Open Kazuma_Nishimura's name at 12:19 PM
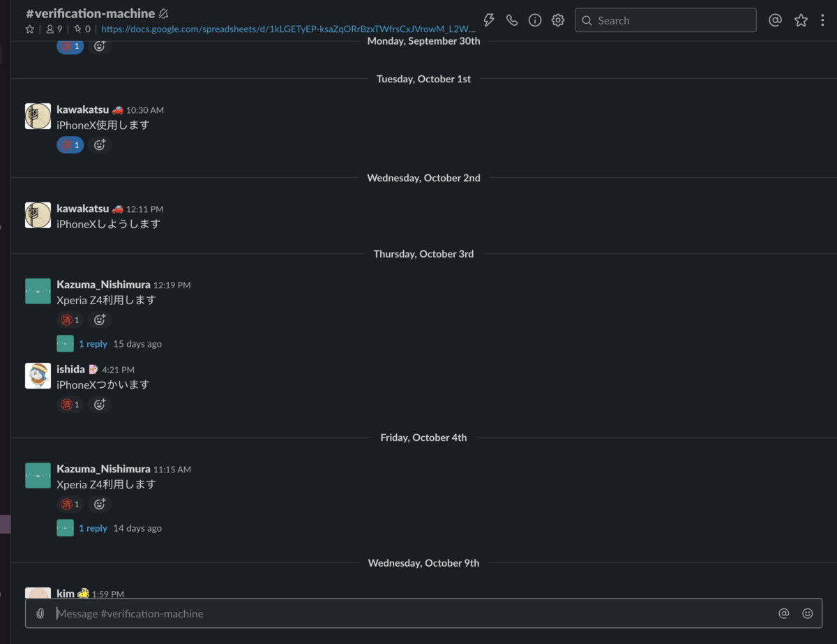 [103, 285]
